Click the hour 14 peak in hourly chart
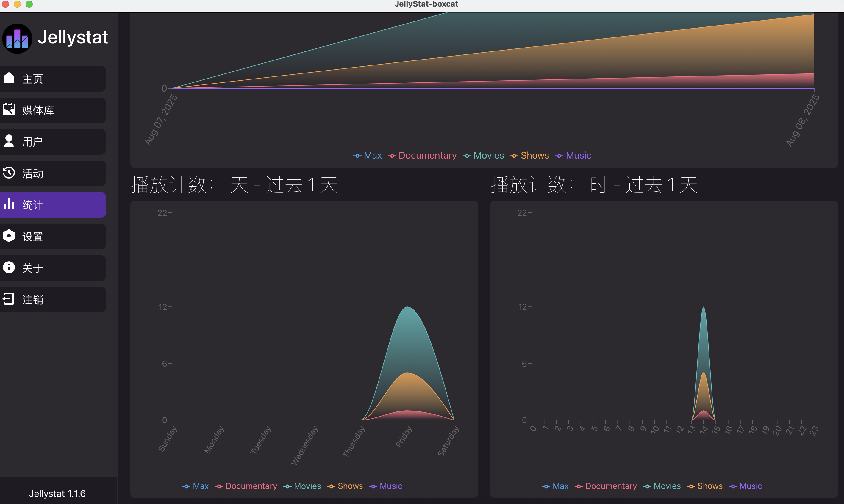The image size is (844, 504). tap(704, 307)
